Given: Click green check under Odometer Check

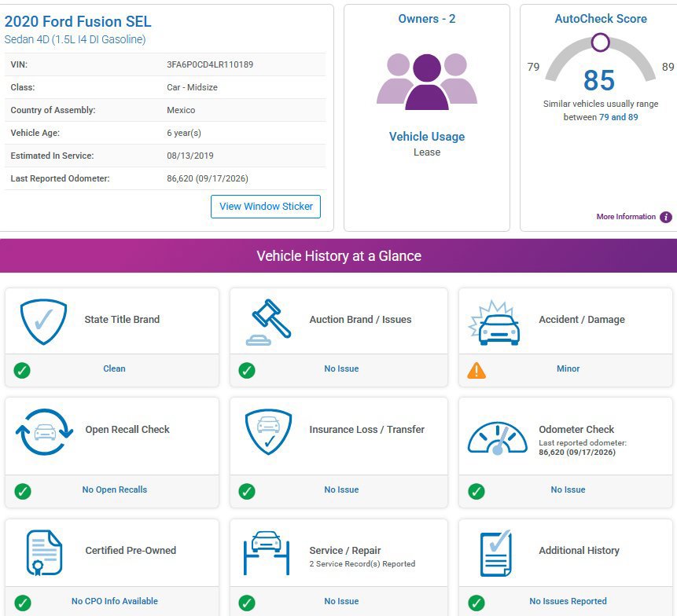Looking at the screenshot, I should (476, 491).
